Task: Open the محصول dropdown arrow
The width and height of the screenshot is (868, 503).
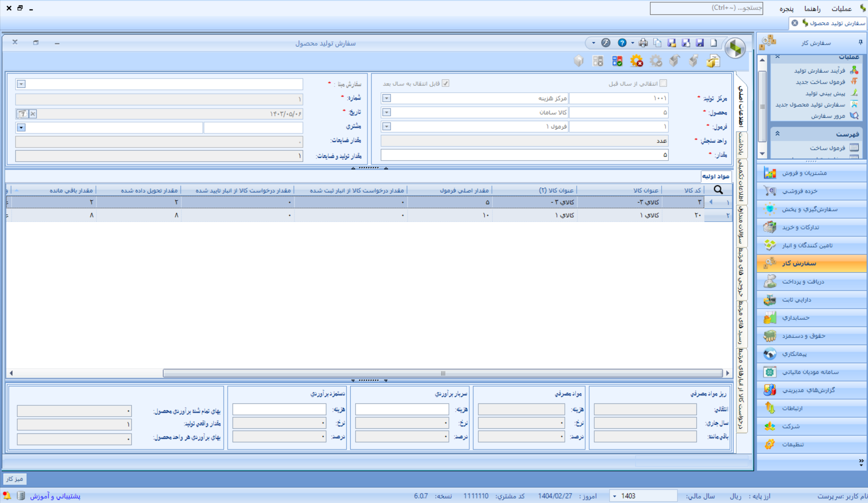Action: [x=386, y=112]
